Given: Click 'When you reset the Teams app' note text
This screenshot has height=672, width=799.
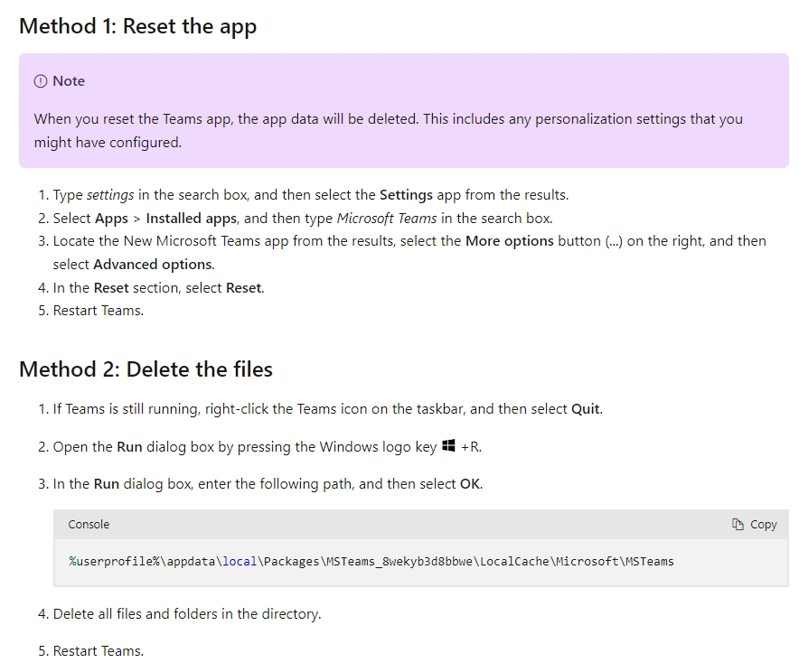Looking at the screenshot, I should (389, 130).
